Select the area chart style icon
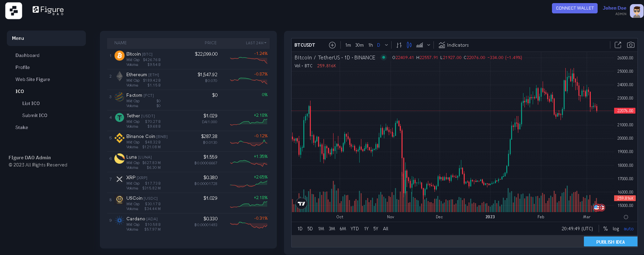Viewport: 644px width, 255px height. (x=420, y=45)
